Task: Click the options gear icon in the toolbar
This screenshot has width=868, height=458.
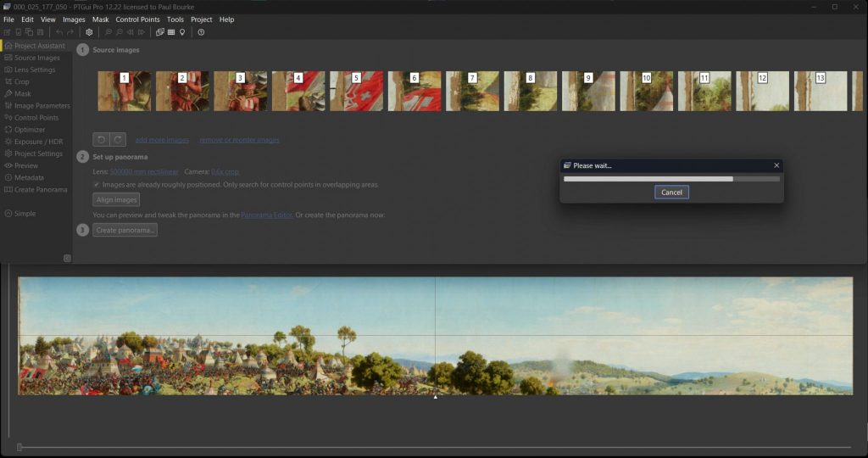Action: [x=89, y=32]
